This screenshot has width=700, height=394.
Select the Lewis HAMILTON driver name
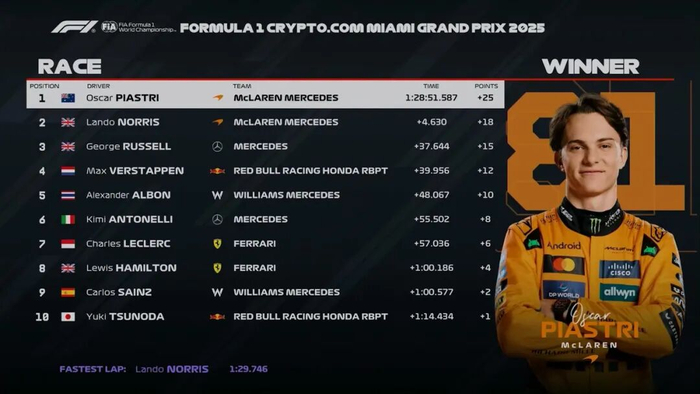131,268
